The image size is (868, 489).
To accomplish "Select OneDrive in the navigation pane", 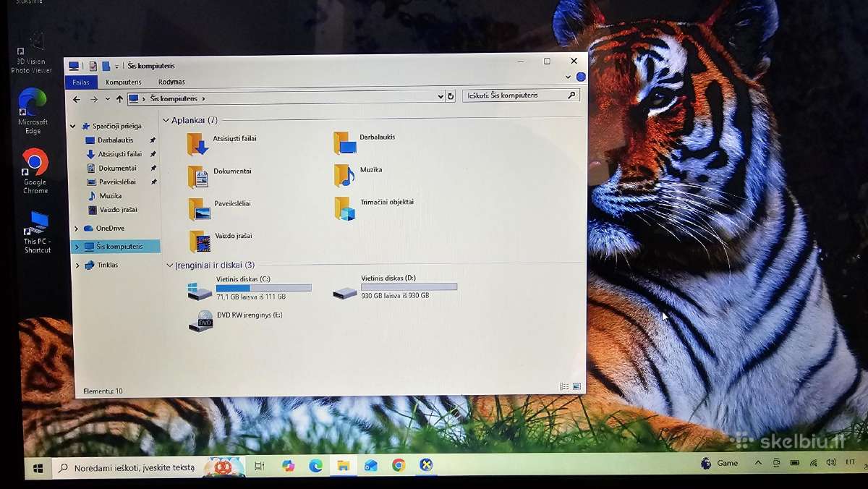I will 110,229.
